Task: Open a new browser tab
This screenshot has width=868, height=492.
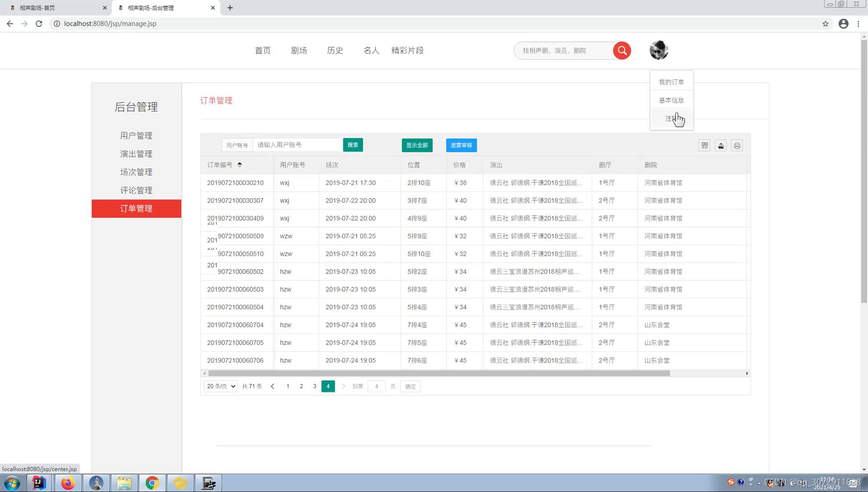Action: click(230, 8)
